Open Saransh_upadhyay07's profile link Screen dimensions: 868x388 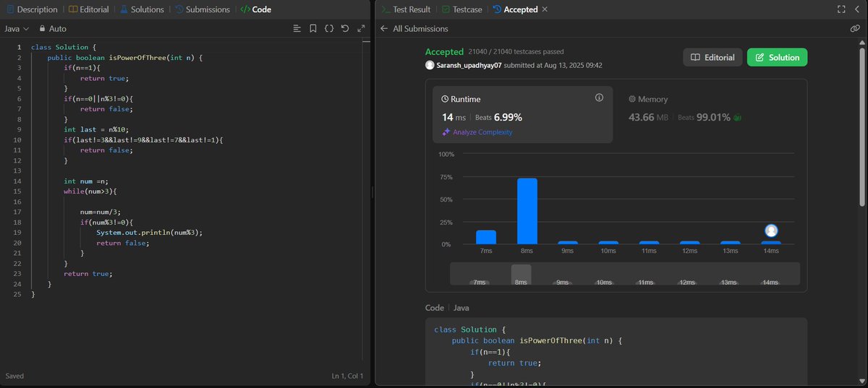469,65
